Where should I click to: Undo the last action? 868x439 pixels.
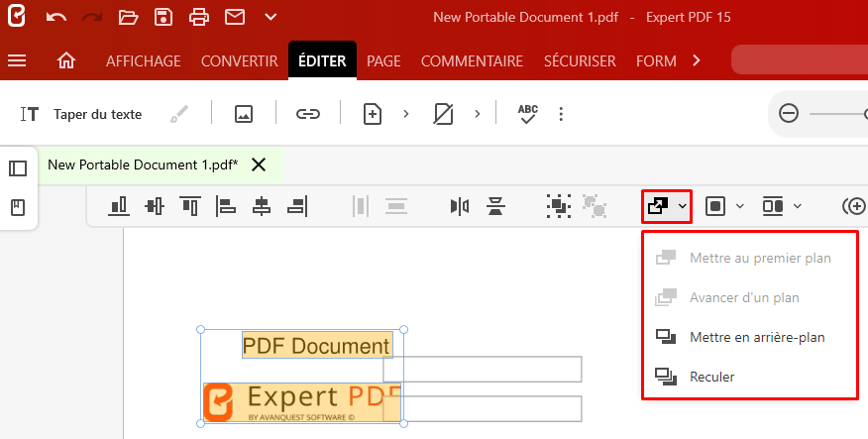coord(55,17)
